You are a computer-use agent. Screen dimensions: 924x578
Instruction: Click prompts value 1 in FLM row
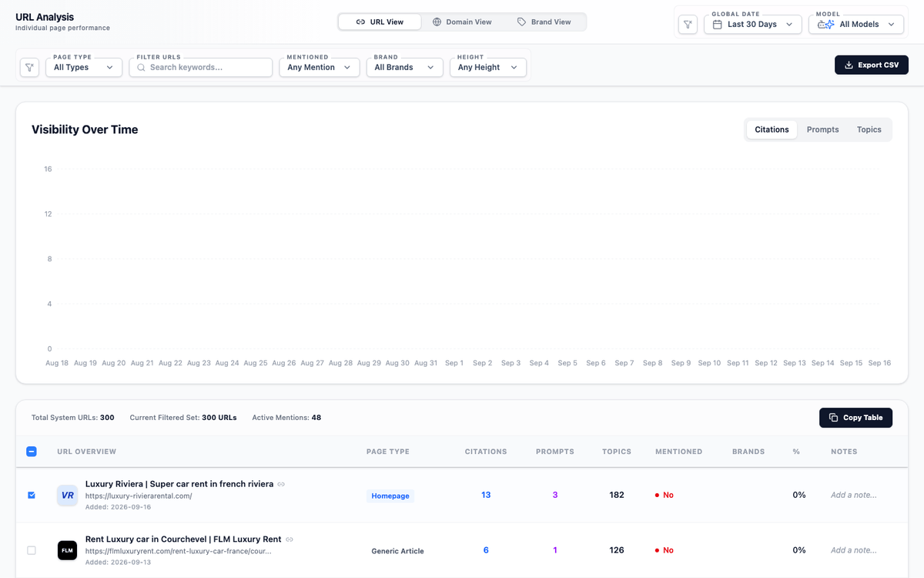click(555, 550)
